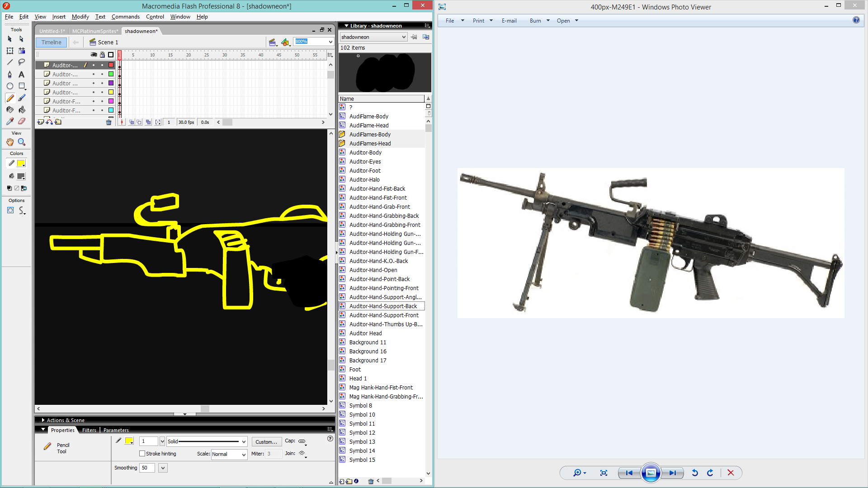Click the Commands menu item
This screenshot has height=488, width=868.
coord(125,16)
